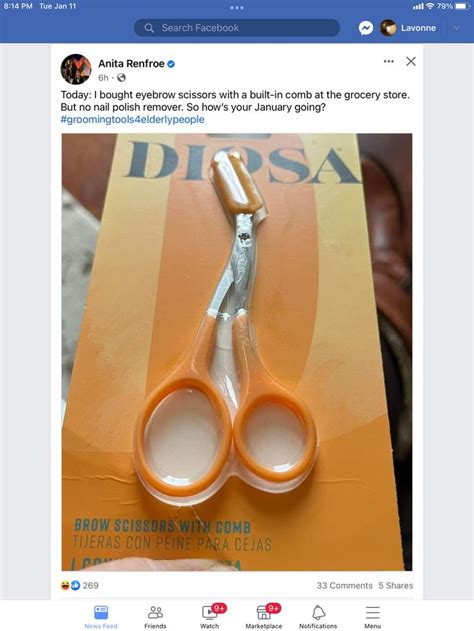View the 269 reactions
The height and width of the screenshot is (631, 474).
tap(79, 586)
